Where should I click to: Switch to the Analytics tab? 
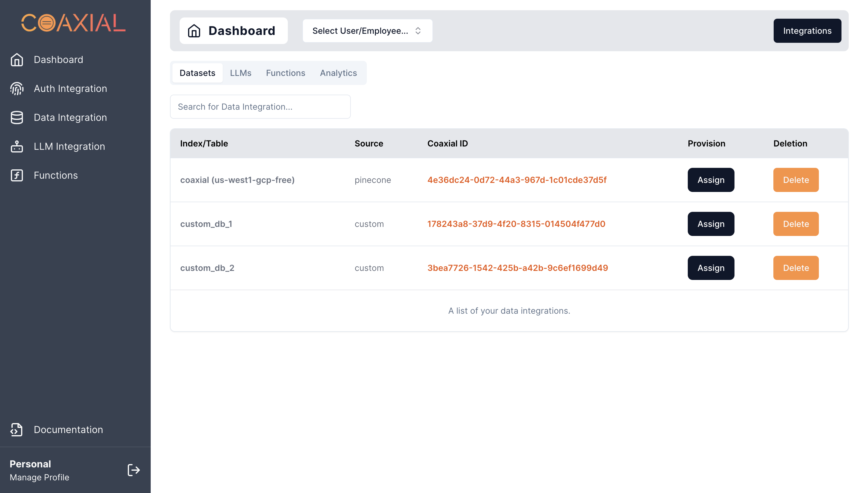point(338,73)
